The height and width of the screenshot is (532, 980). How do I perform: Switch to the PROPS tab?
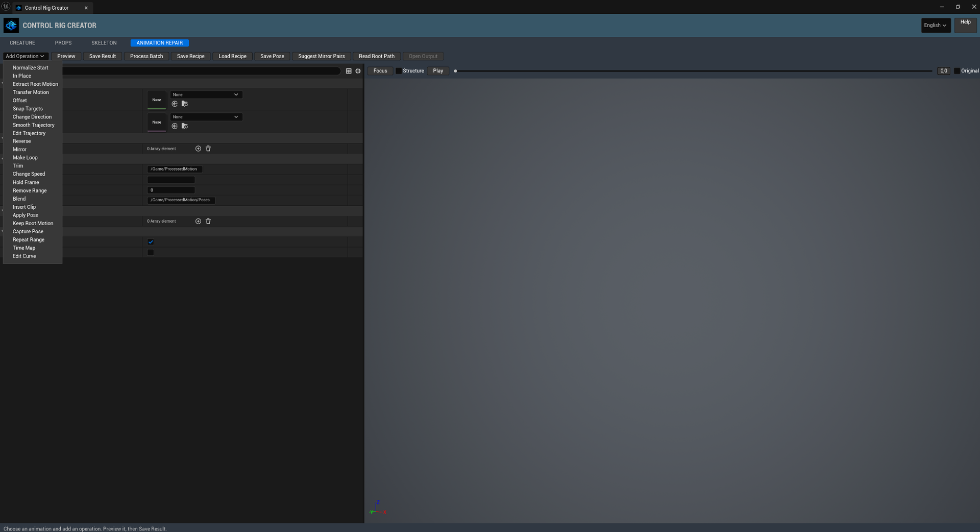point(63,43)
